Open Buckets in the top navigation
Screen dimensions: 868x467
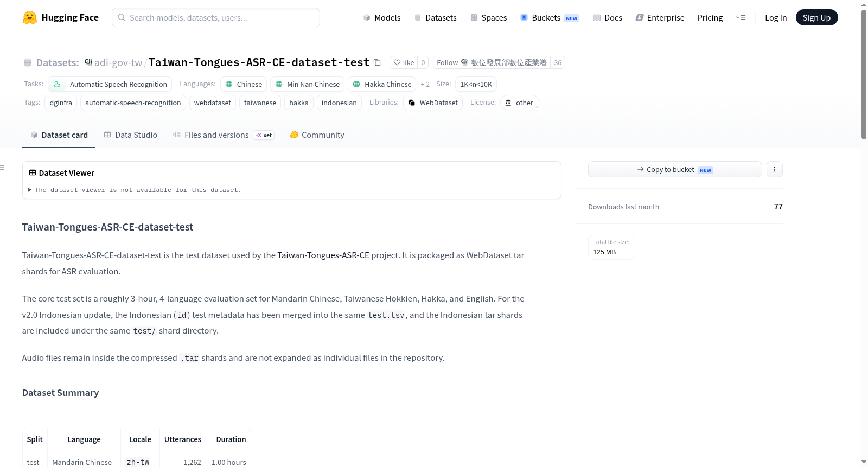pyautogui.click(x=550, y=17)
